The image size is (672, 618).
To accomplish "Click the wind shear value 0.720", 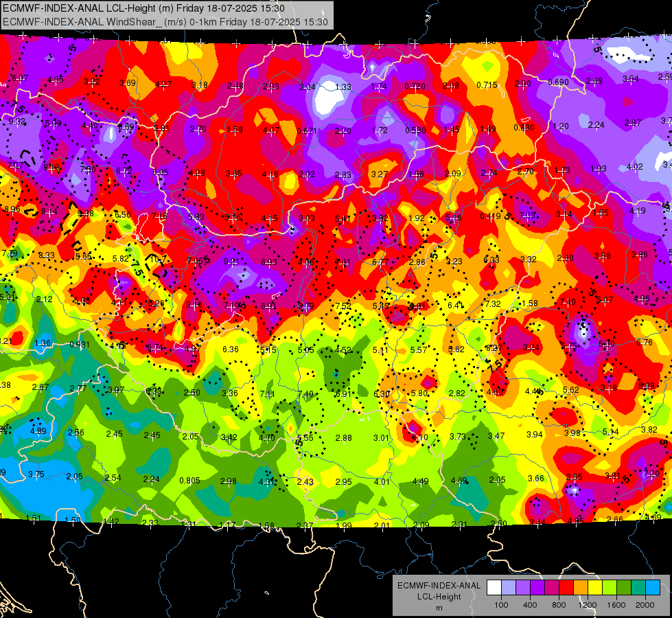I will pos(415,87).
